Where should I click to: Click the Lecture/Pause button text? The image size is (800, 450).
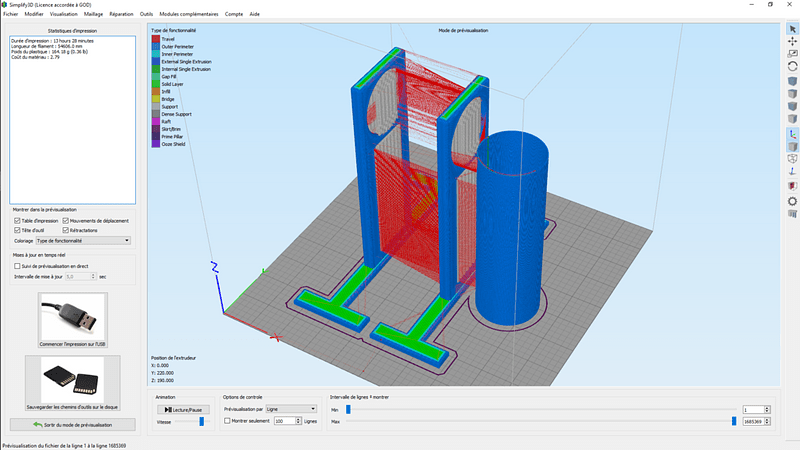[x=187, y=410]
